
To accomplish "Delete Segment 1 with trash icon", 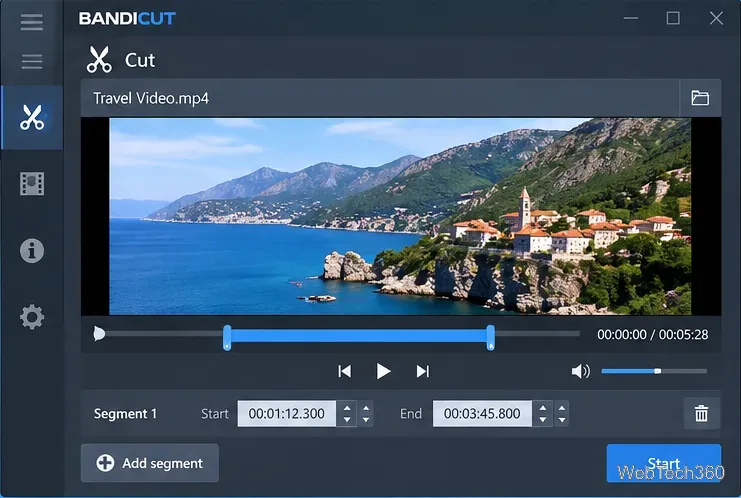I will point(702,413).
